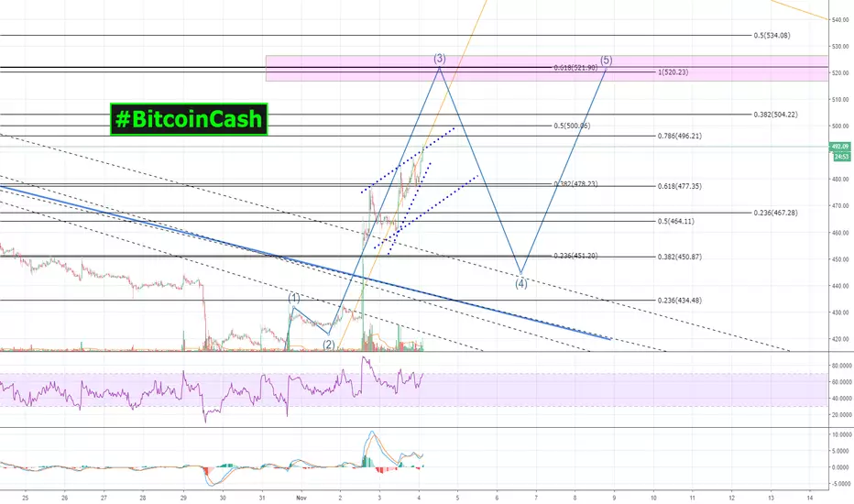Click 510.00 on the price scale
This screenshot has width=854, height=504.
840,100
